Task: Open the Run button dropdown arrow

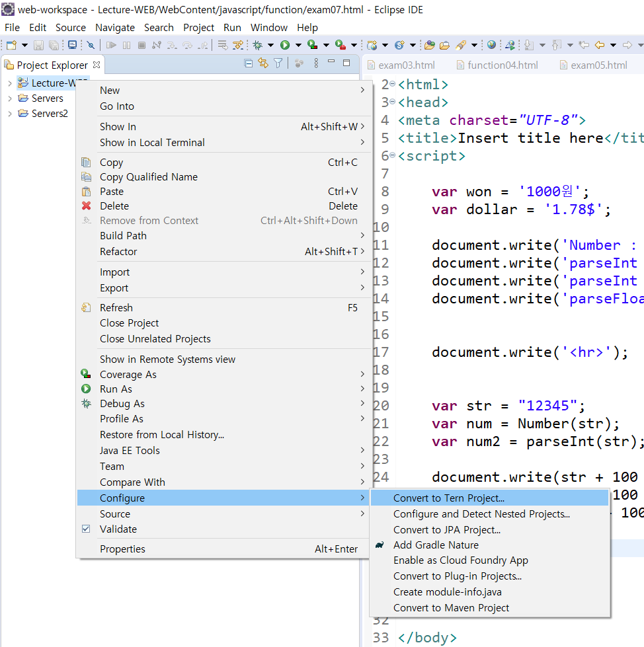Action: [298, 44]
